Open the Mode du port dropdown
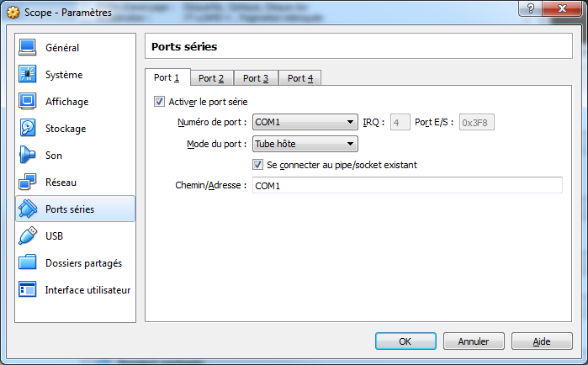 click(305, 144)
